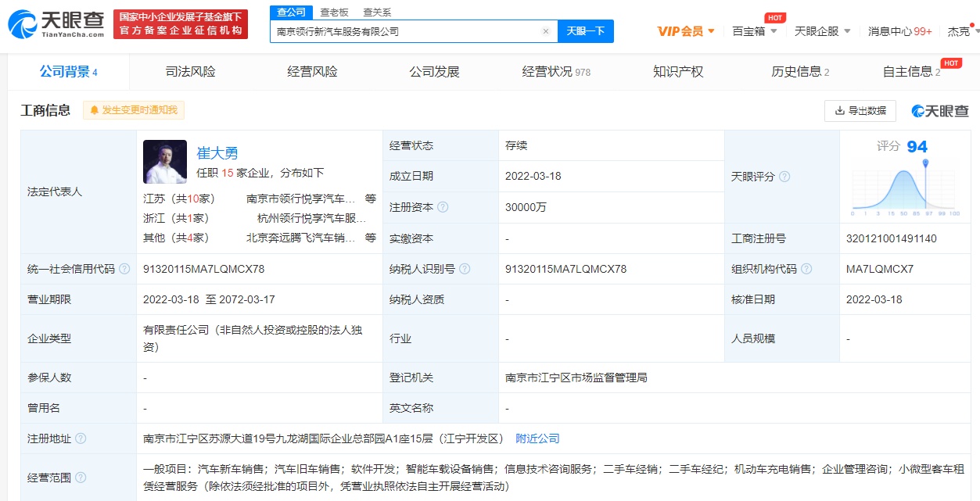Open the 杭州领行悦享汽车服 company link
980x501 pixels.
point(311,218)
